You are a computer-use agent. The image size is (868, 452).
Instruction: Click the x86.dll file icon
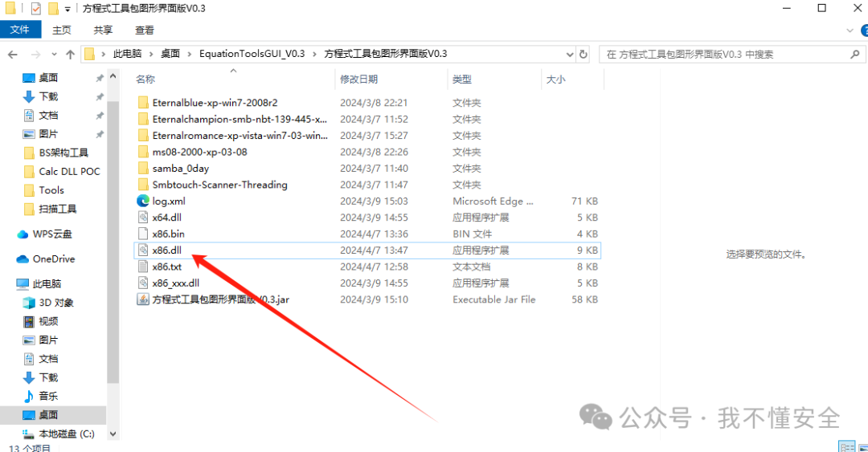pyautogui.click(x=143, y=250)
